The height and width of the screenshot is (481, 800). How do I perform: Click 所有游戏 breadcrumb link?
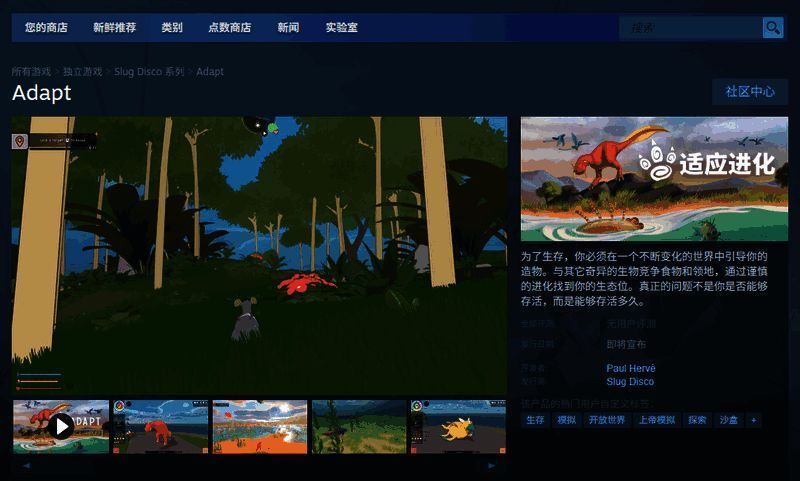[32, 72]
